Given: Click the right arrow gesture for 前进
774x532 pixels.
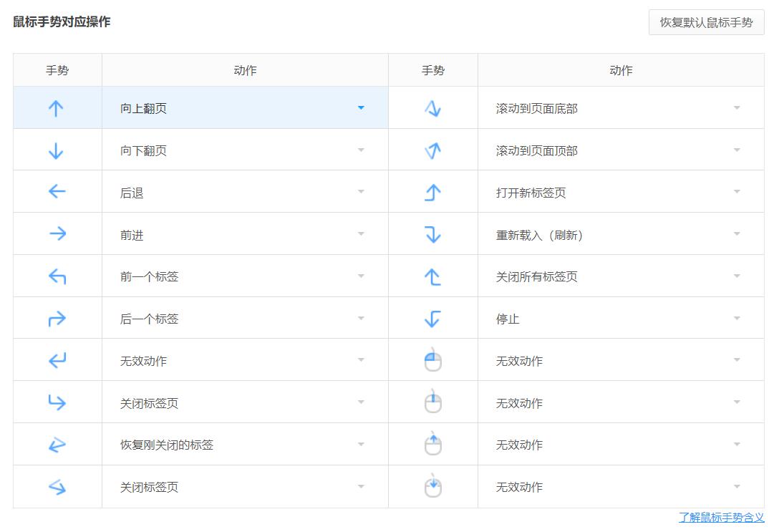Looking at the screenshot, I should 57,233.
